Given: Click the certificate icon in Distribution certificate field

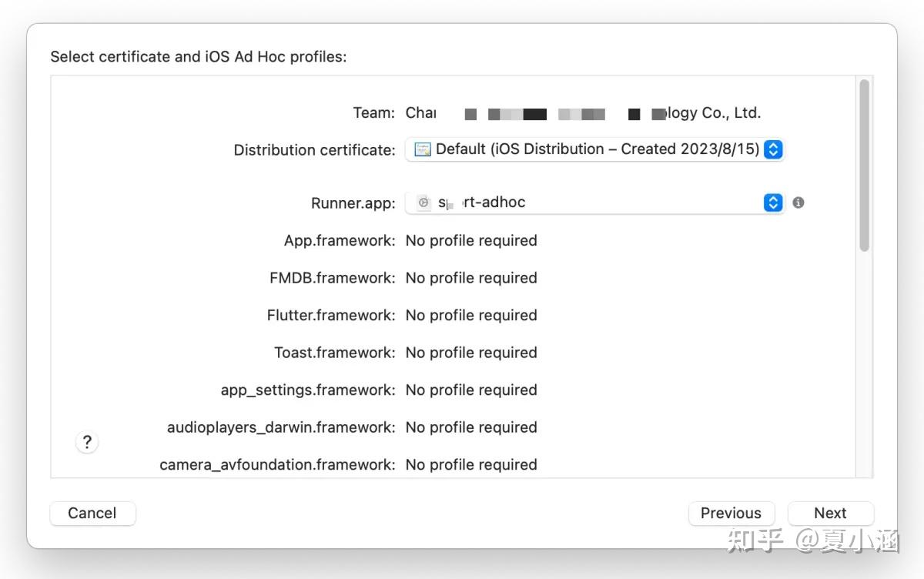Looking at the screenshot, I should [423, 149].
